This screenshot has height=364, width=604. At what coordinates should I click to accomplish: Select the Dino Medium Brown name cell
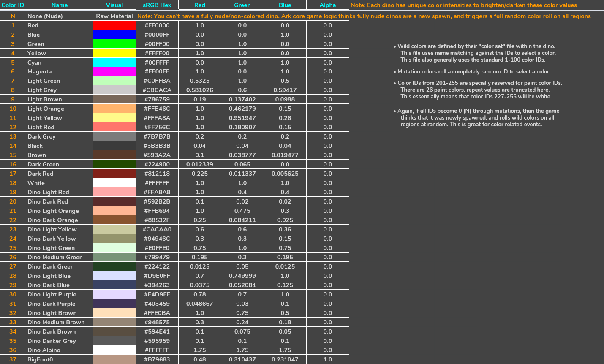[x=60, y=323]
